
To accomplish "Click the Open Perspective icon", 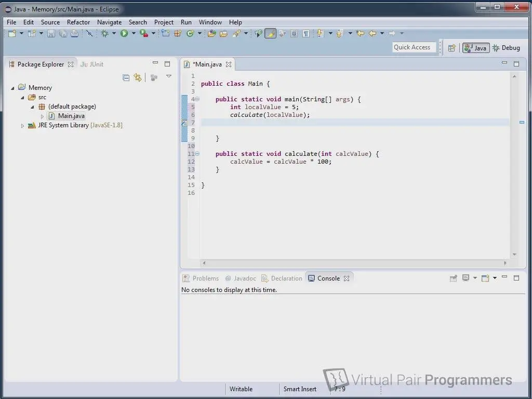I will [x=451, y=48].
